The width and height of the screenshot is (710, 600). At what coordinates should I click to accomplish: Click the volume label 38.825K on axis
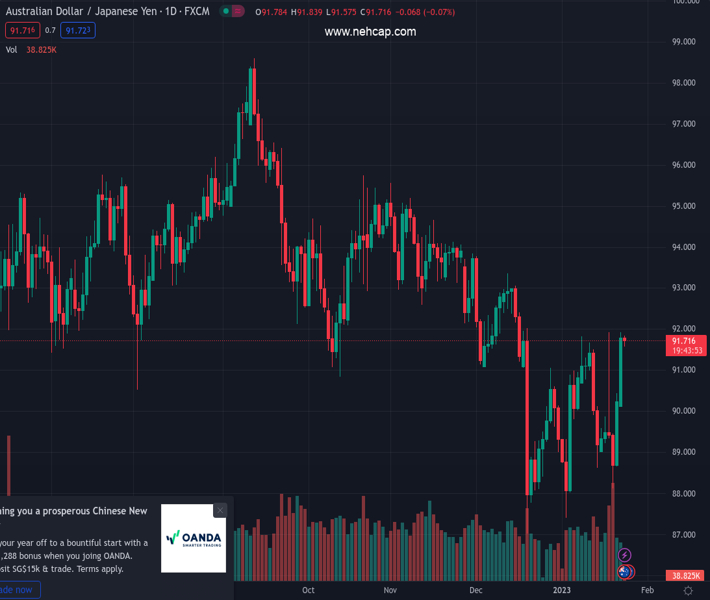[686, 576]
